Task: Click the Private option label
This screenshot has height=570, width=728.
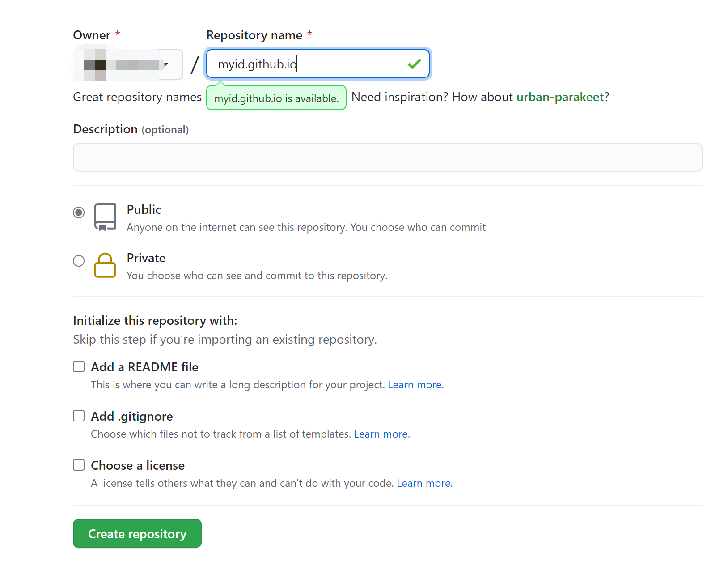Action: 146,258
